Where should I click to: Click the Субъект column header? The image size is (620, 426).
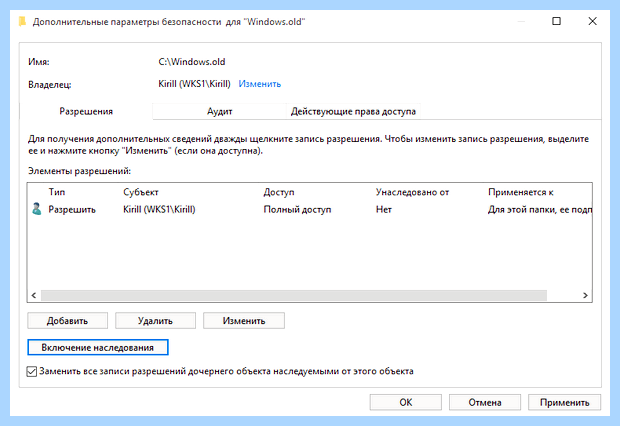141,192
